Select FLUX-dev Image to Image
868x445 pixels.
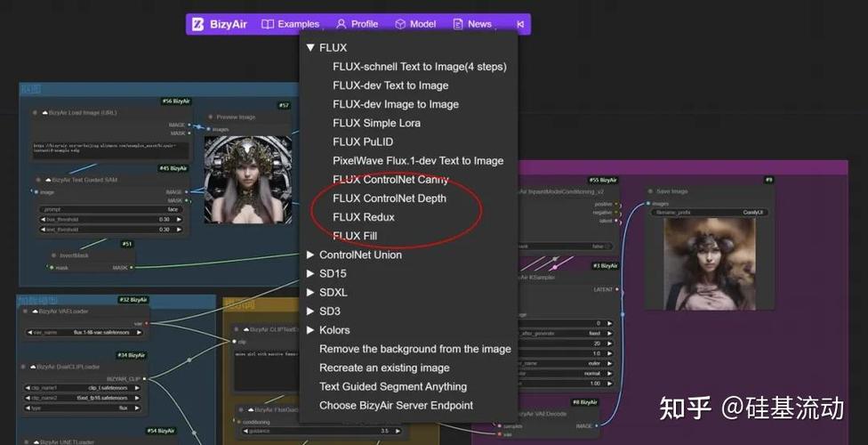[x=396, y=104]
